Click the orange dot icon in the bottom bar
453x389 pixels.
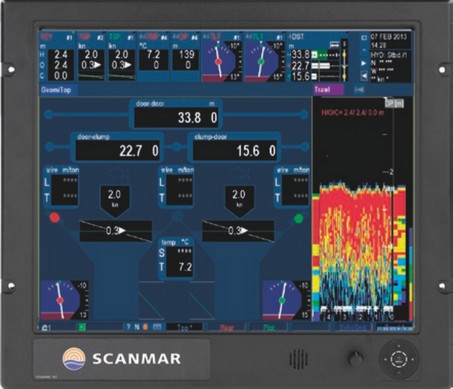coord(145,327)
